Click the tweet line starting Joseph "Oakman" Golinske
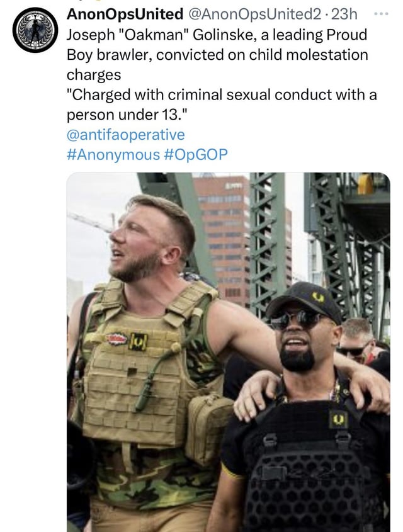403x532 pixels. [x=217, y=35]
